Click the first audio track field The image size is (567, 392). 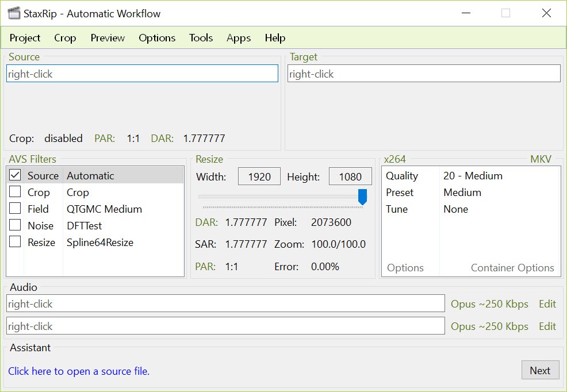coord(225,303)
